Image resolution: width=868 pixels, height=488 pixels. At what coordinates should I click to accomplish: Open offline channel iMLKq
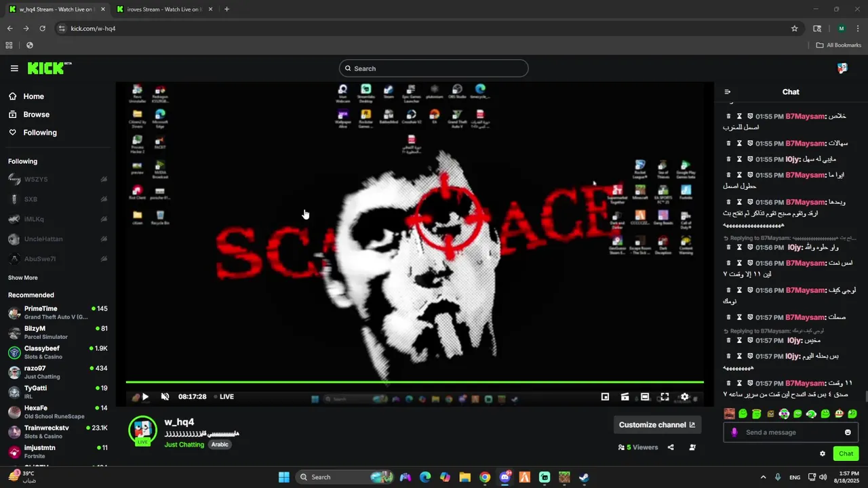point(58,219)
